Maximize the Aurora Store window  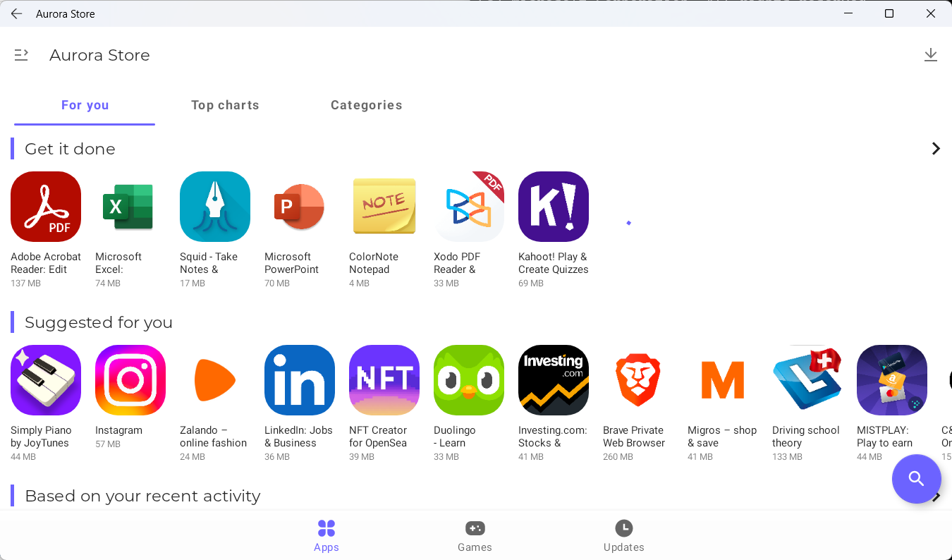(889, 13)
